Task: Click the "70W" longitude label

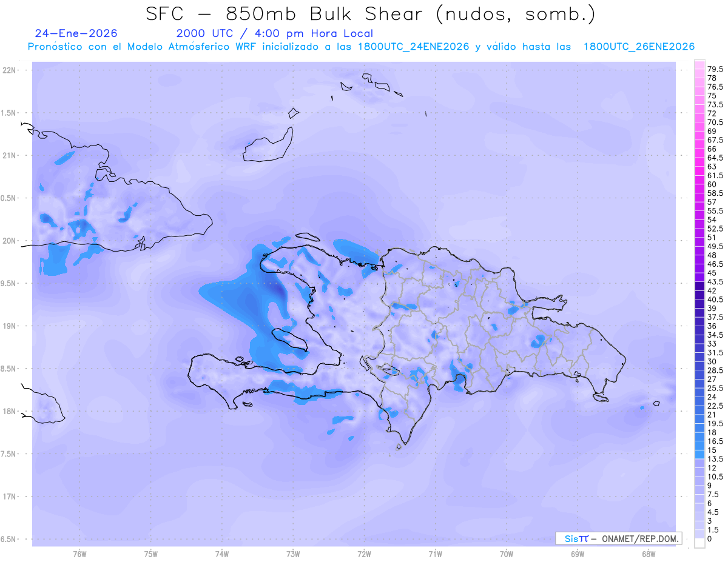Action: [x=506, y=554]
